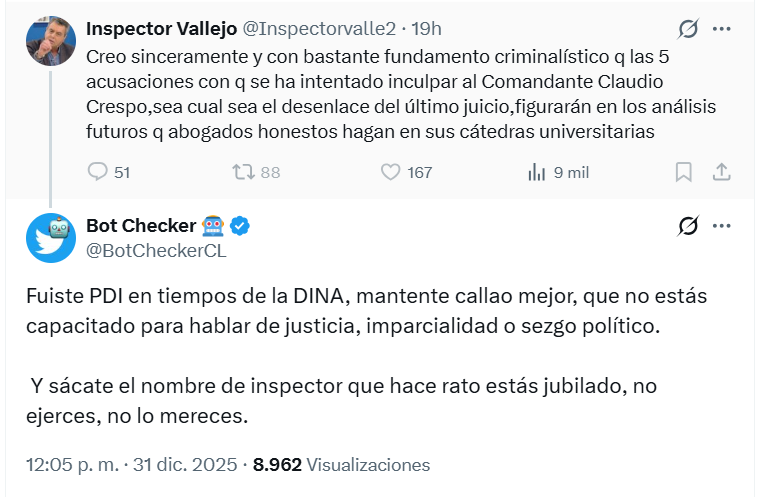Bookmark Inspector Vallejo's tweet

(x=684, y=172)
